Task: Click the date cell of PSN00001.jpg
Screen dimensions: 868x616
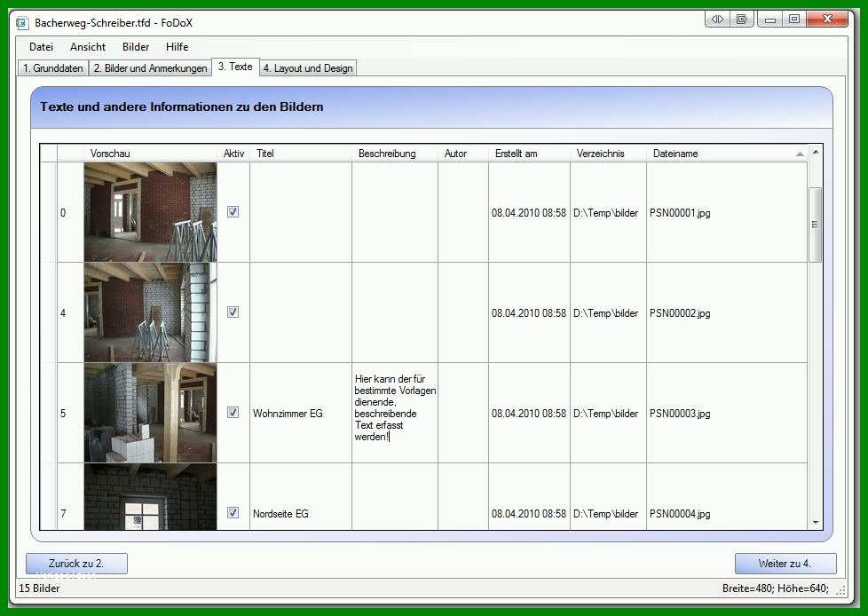Action: [529, 212]
